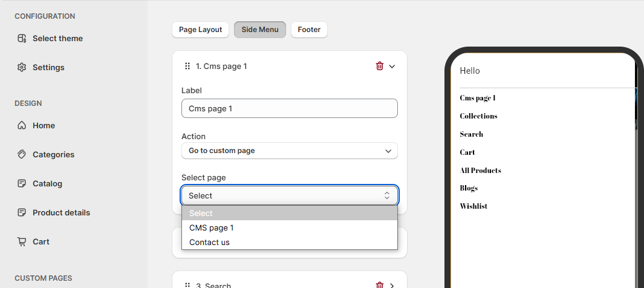This screenshot has height=288, width=644.
Task: Choose CMS page 1 from the list
Action: tap(290, 227)
